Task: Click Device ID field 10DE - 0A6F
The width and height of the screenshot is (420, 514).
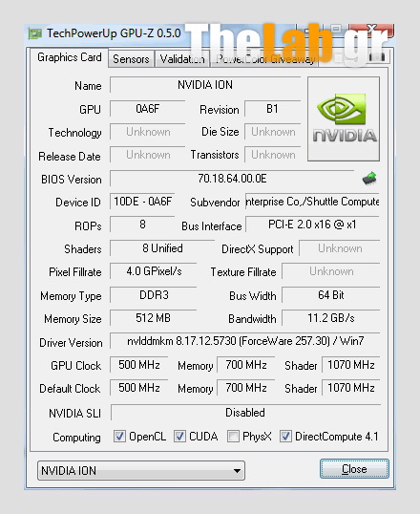Action: point(142,202)
